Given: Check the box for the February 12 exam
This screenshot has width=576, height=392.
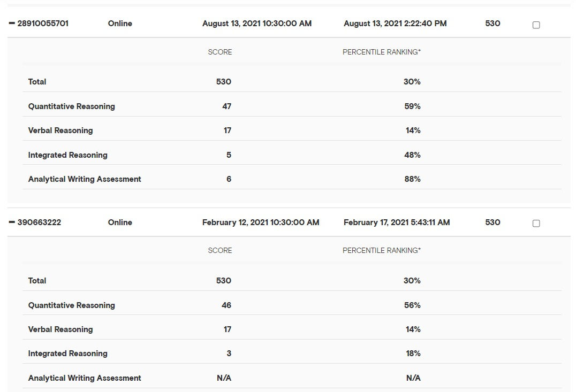Looking at the screenshot, I should pyautogui.click(x=536, y=224).
